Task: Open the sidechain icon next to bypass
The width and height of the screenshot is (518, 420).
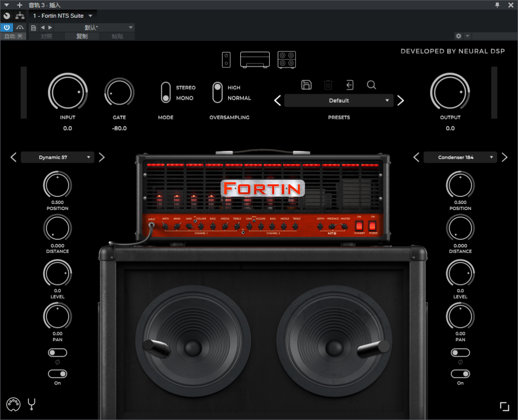Action: 20,27
